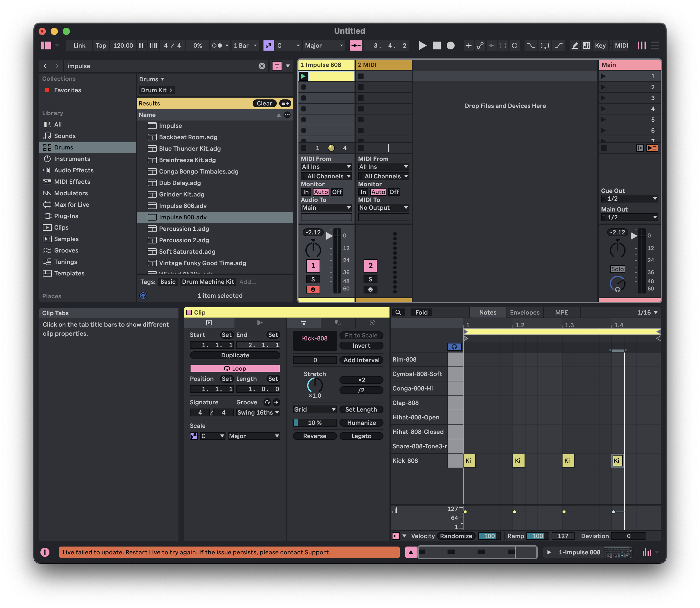Open the clip editor magnifier search

coord(398,312)
